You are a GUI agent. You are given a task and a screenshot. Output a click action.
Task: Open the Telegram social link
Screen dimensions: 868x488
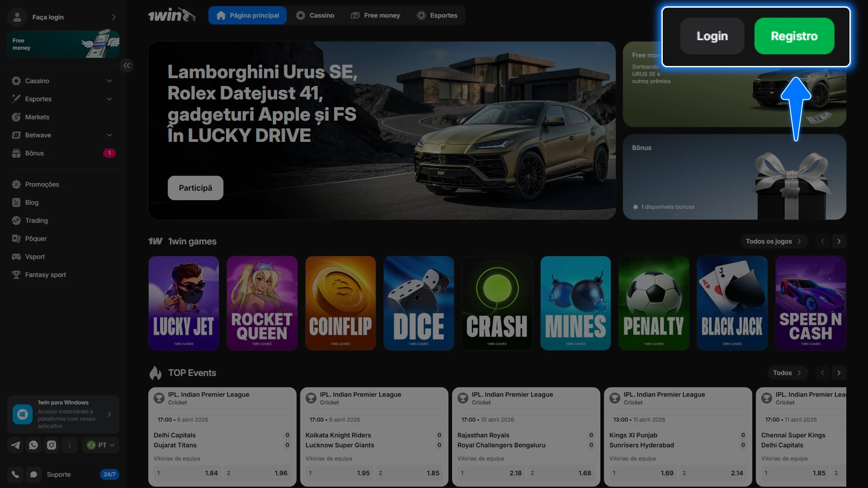click(x=15, y=445)
